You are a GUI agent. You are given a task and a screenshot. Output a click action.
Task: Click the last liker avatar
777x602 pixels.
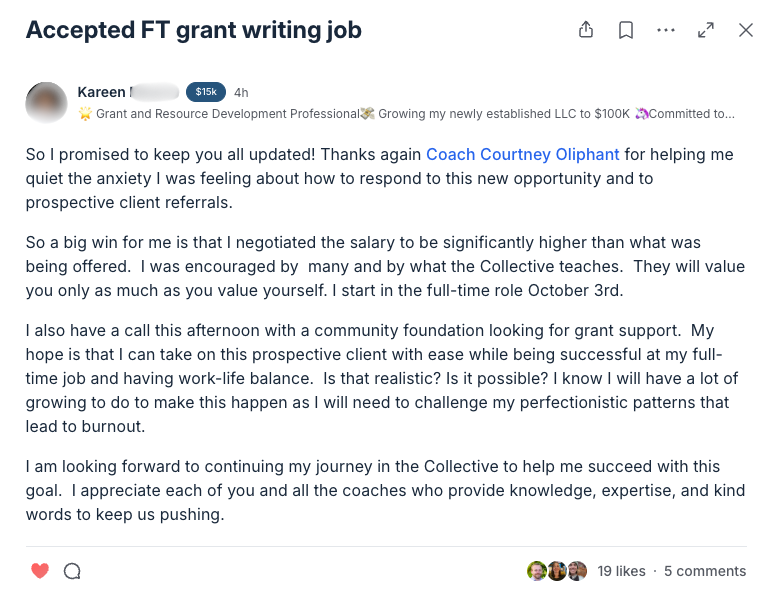coord(577,571)
